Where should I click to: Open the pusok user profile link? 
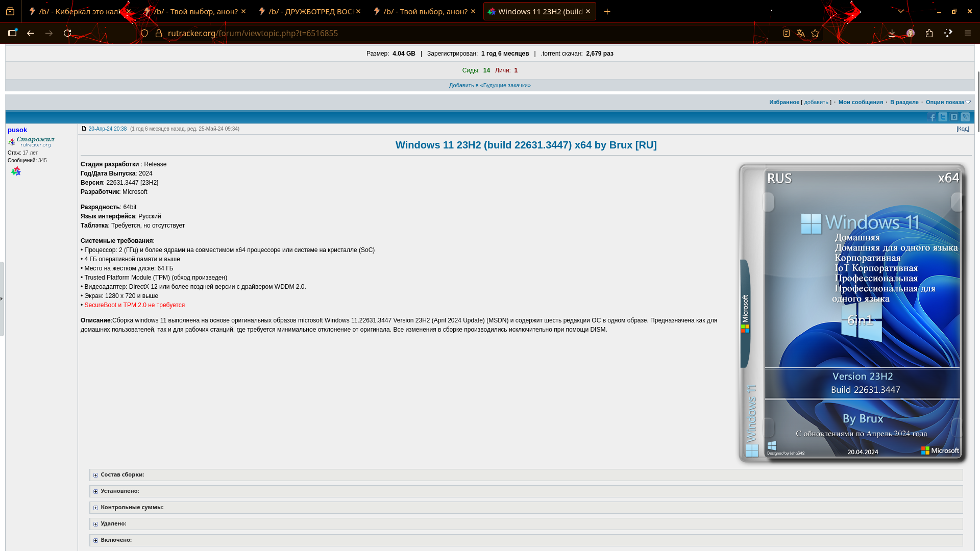pos(17,130)
